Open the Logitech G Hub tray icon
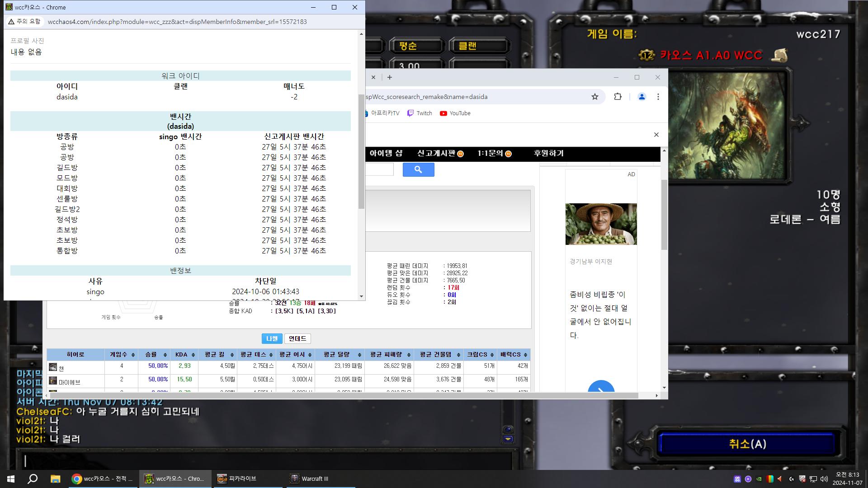Image resolution: width=868 pixels, height=488 pixels. (792, 479)
